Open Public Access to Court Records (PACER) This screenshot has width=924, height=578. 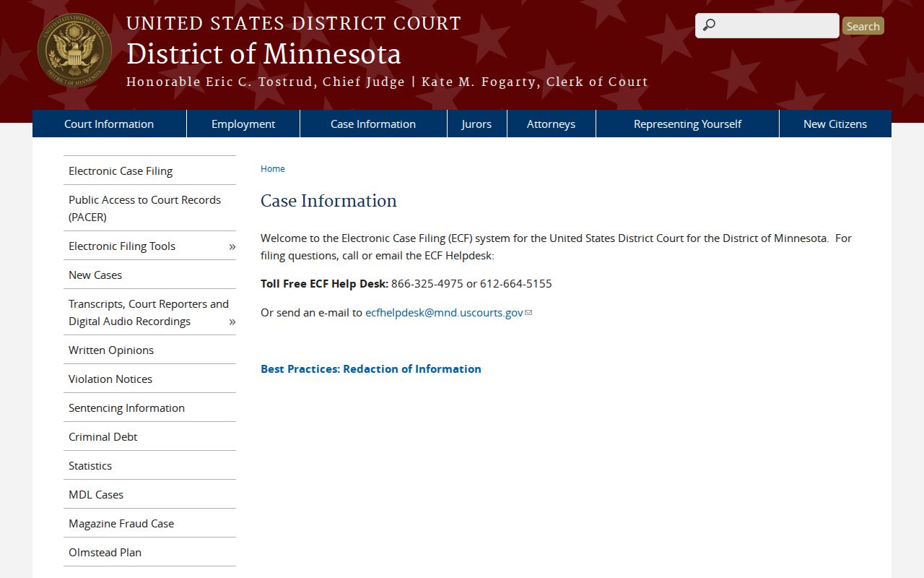[x=149, y=208]
